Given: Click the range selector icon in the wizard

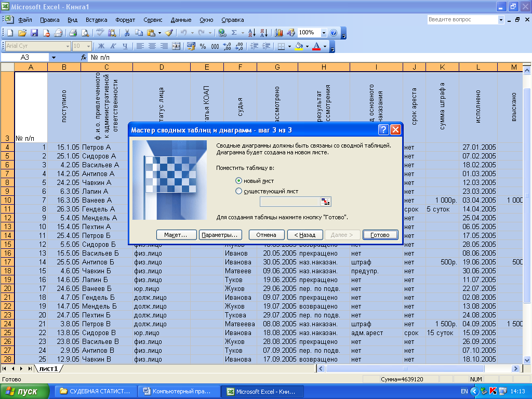Looking at the screenshot, I should pos(325,202).
